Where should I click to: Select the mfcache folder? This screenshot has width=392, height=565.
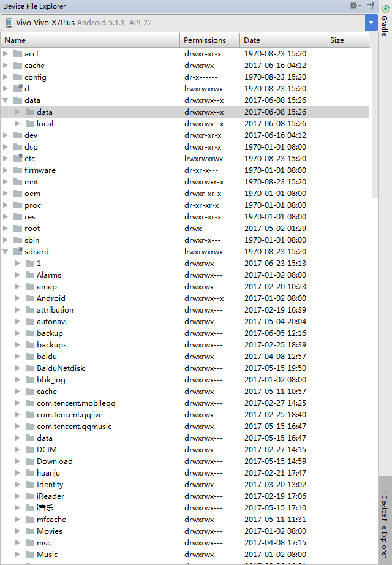pyautogui.click(x=51, y=520)
